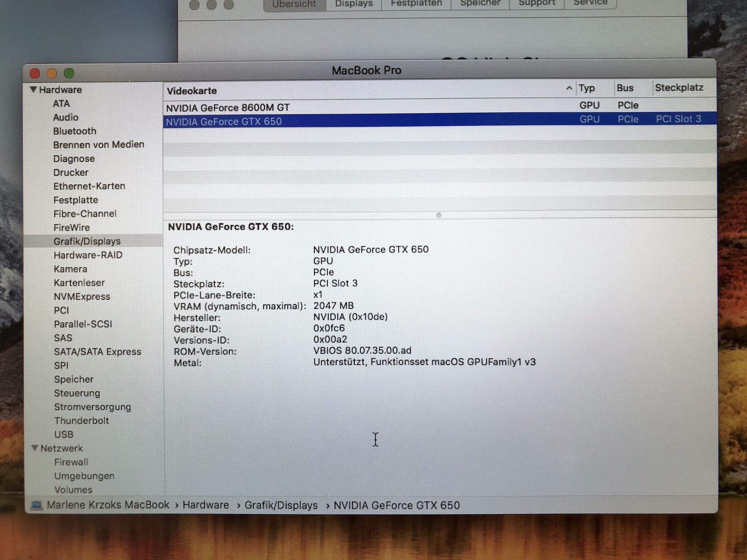This screenshot has width=747, height=560.
Task: Click Hardware in the path bar
Action: pyautogui.click(x=205, y=505)
